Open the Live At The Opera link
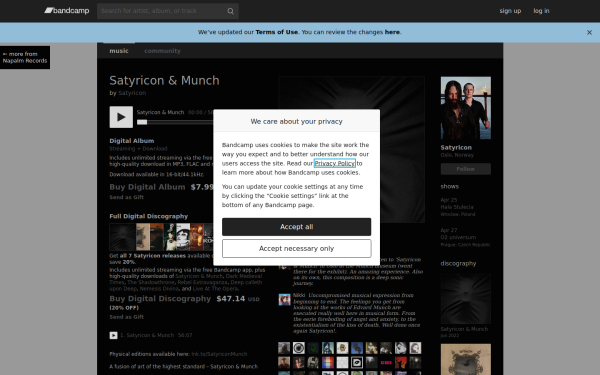 (x=215, y=289)
